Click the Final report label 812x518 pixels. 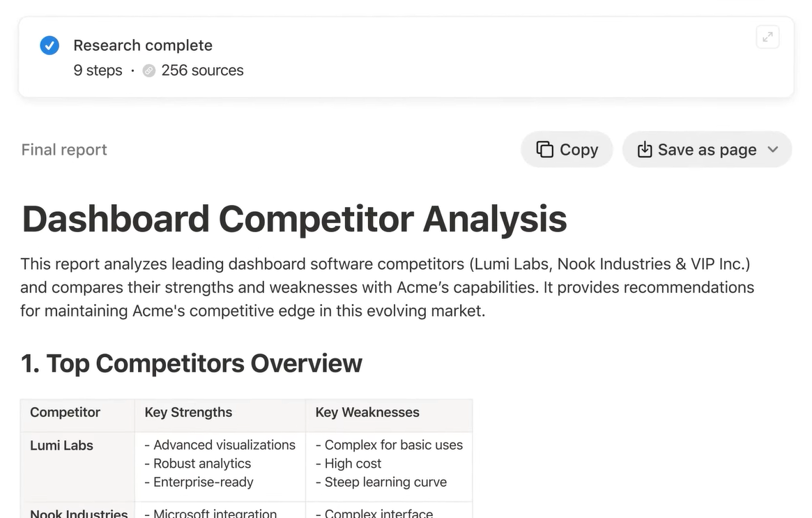coord(64,150)
